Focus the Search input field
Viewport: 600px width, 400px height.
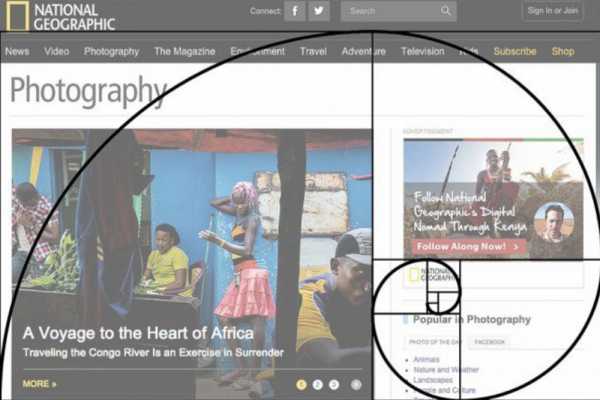tap(390, 11)
